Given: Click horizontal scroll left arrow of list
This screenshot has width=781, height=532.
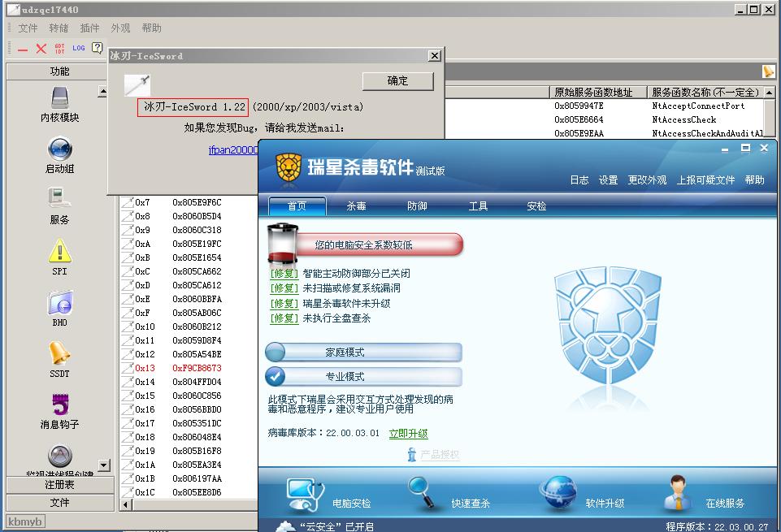Looking at the screenshot, I should (x=125, y=505).
